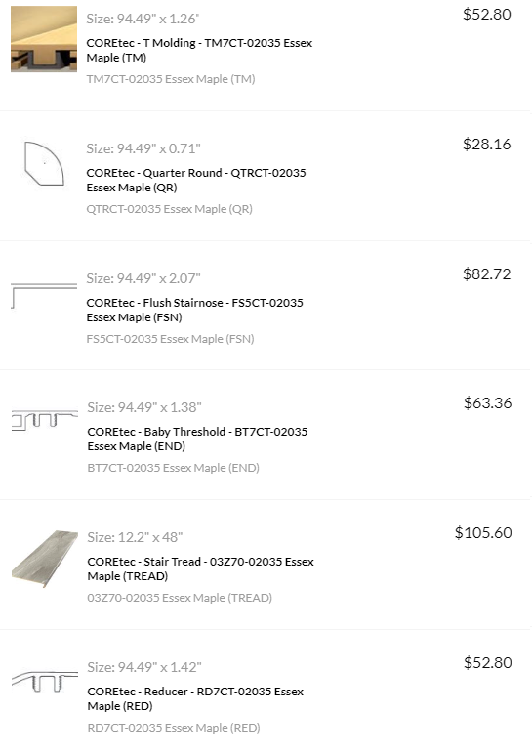
Task: Click the size label 12.2" x 48"
Action: [135, 537]
